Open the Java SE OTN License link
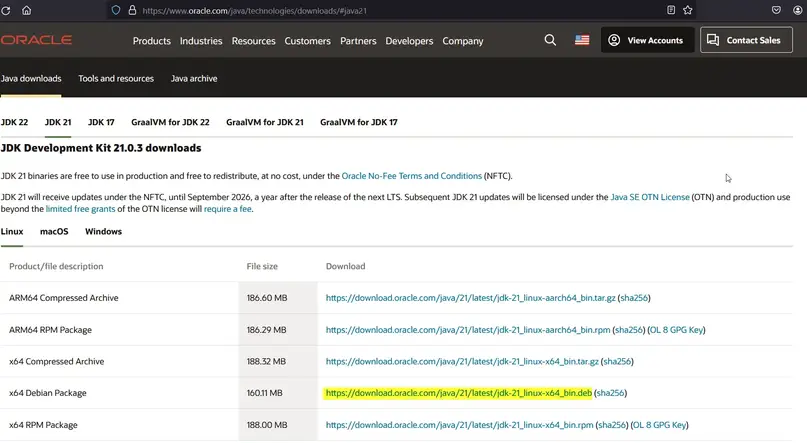 click(650, 197)
